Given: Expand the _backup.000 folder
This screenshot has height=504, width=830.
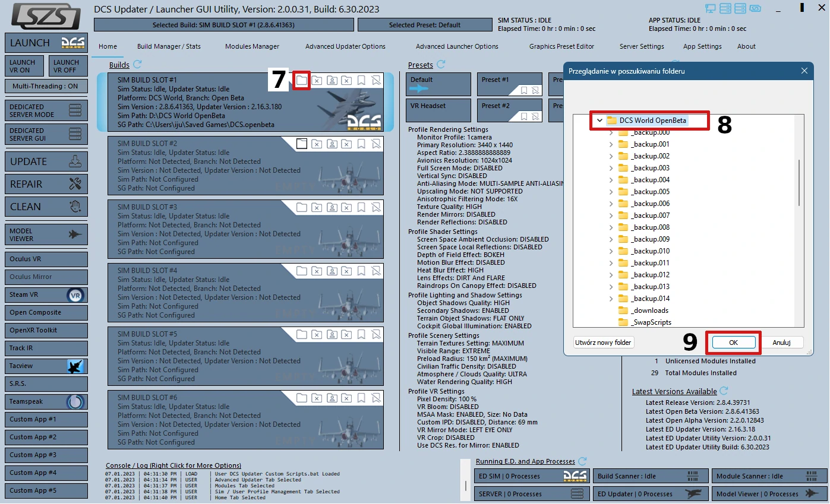Looking at the screenshot, I should coord(611,132).
